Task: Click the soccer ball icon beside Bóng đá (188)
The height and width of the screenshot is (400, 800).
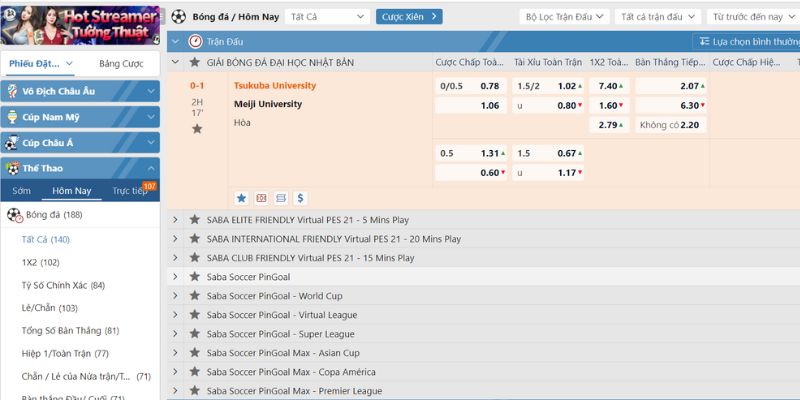Action: tap(14, 215)
